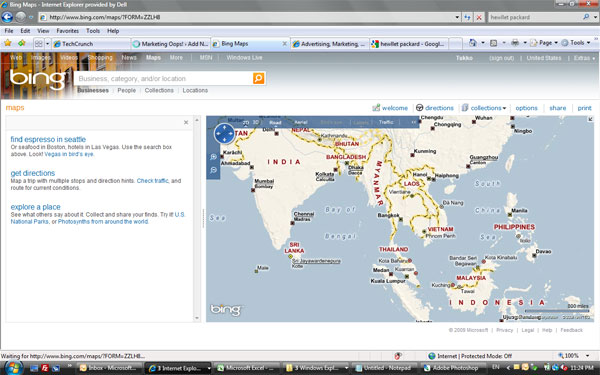Switch to the TechCrunch tab
Image resolution: width=600 pixels, height=375 pixels.
pos(91,44)
